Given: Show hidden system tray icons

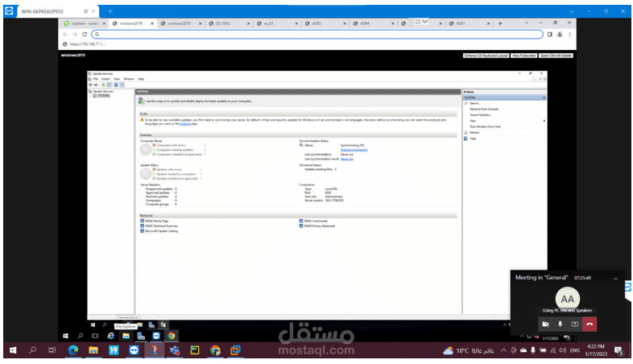Looking at the screenshot, I should pyautogui.click(x=503, y=350).
